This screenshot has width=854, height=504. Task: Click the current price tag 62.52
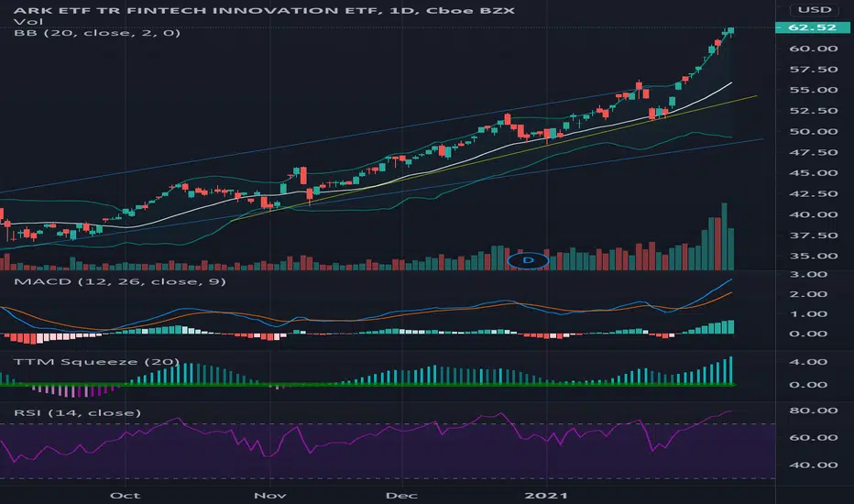(812, 27)
